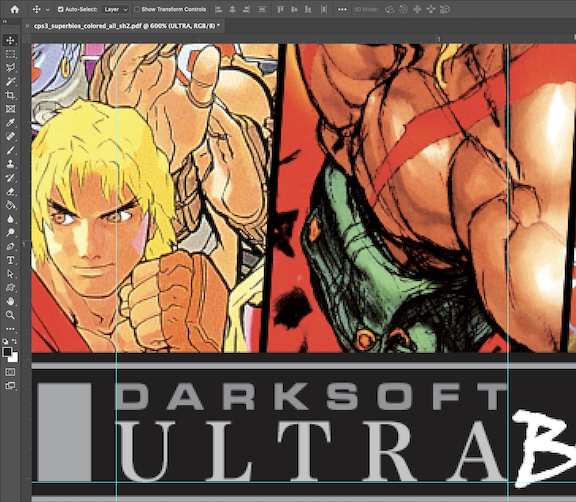Toggle Quick Mask mode icon

point(10,372)
